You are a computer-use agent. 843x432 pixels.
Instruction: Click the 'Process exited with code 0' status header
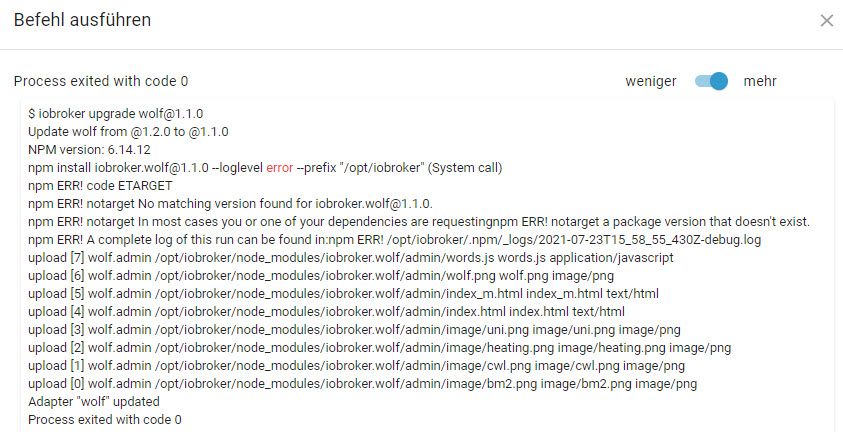[101, 81]
